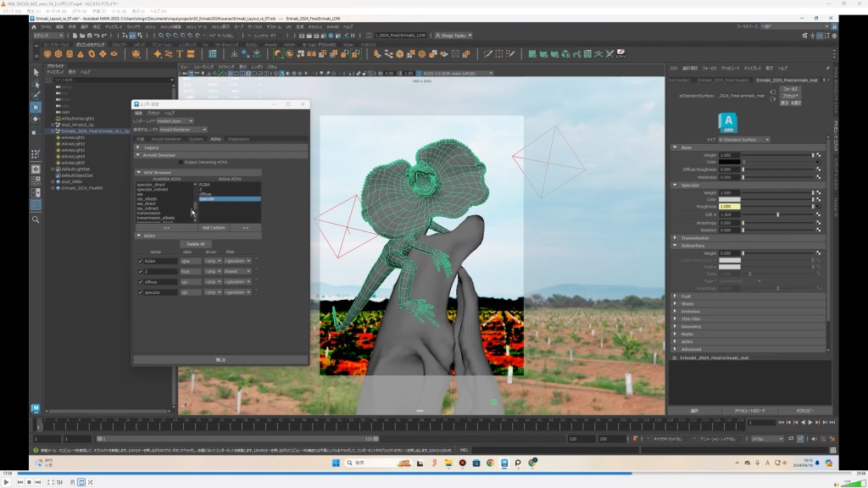Uncheck the RGBA AOV checkbox
The width and height of the screenshot is (868, 488).
[x=140, y=261]
